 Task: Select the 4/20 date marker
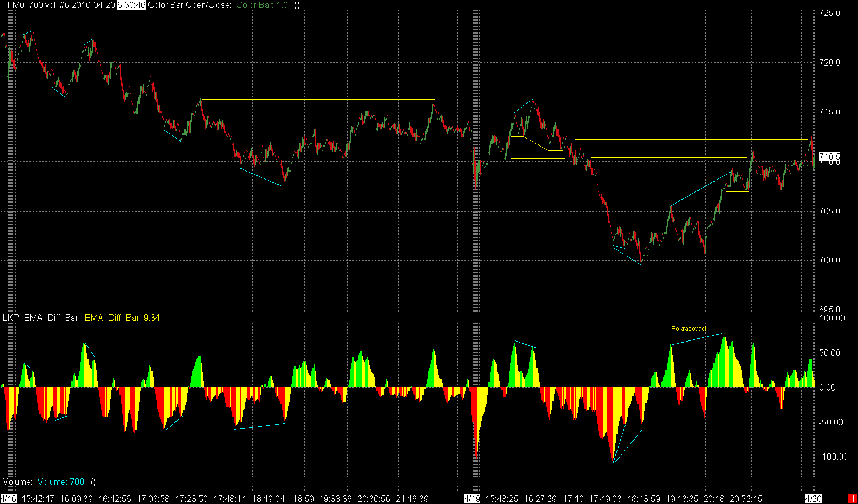pos(813,499)
